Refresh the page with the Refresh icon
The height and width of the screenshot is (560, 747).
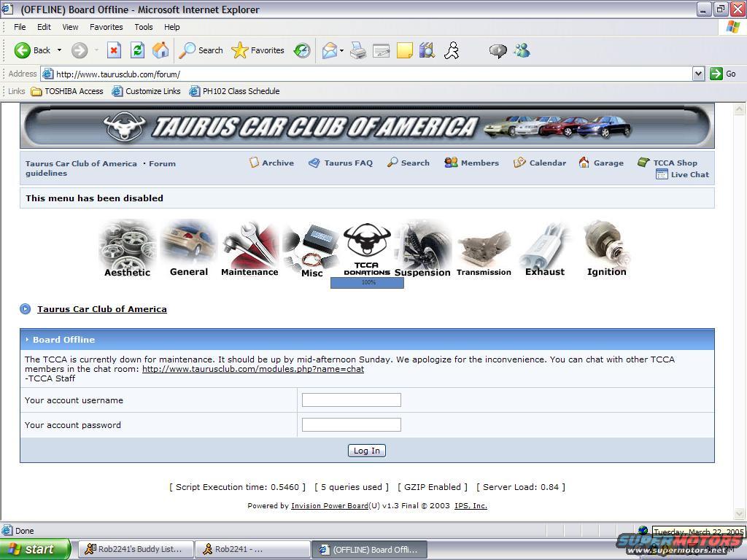137,50
